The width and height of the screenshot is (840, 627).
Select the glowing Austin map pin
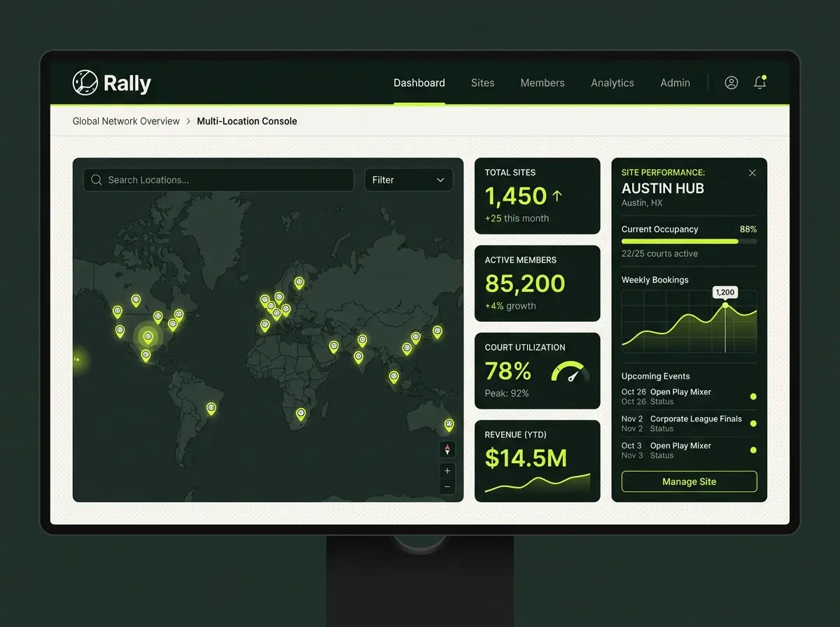pyautogui.click(x=148, y=338)
